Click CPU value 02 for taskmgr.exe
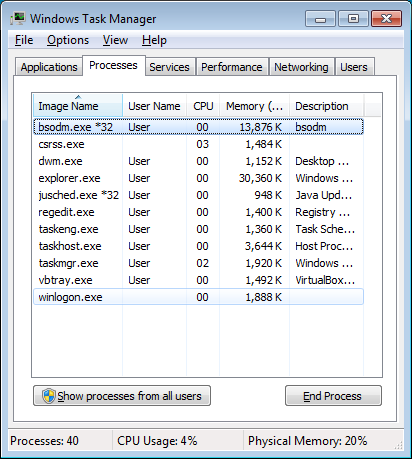This screenshot has width=412, height=459. (202, 263)
